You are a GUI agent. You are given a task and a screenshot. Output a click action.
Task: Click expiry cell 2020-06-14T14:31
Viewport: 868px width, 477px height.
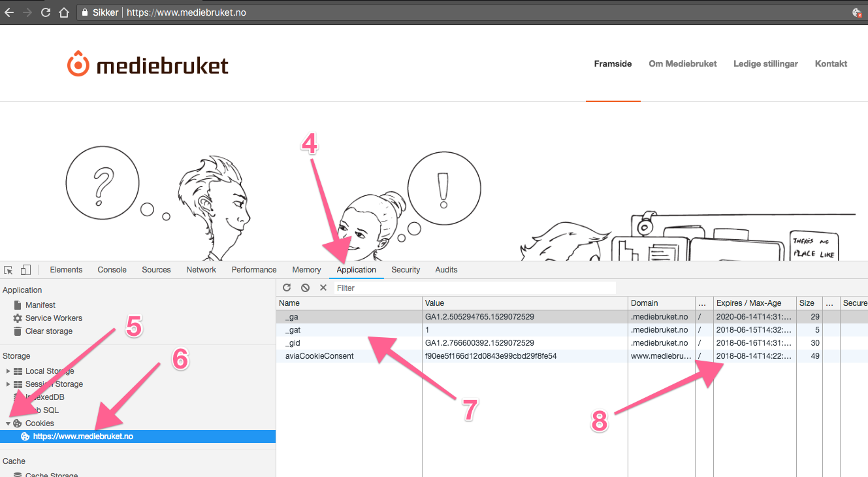pyautogui.click(x=755, y=317)
